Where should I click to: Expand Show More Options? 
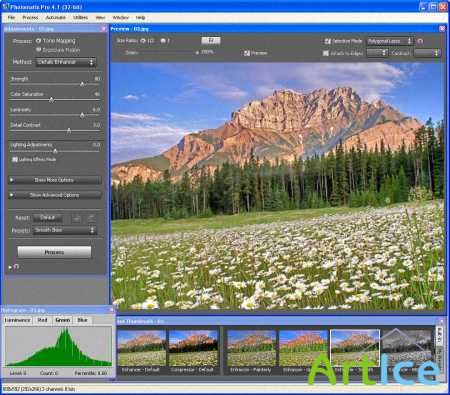coord(55,180)
